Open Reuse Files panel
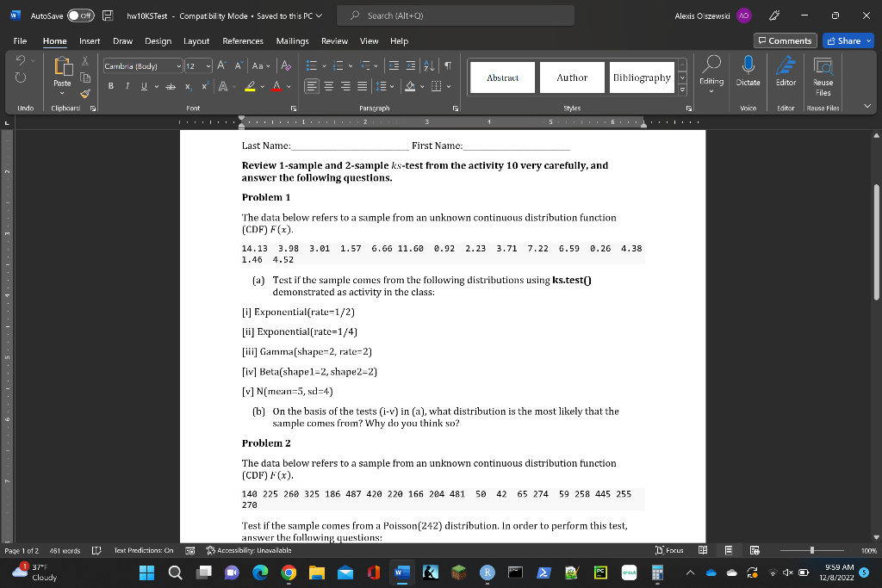The image size is (882, 588). [823, 76]
